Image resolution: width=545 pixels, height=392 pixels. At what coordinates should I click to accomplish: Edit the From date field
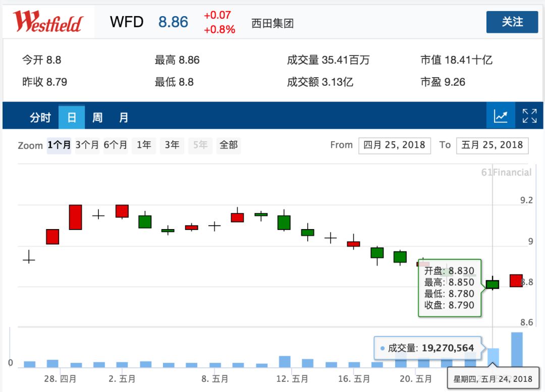point(395,145)
